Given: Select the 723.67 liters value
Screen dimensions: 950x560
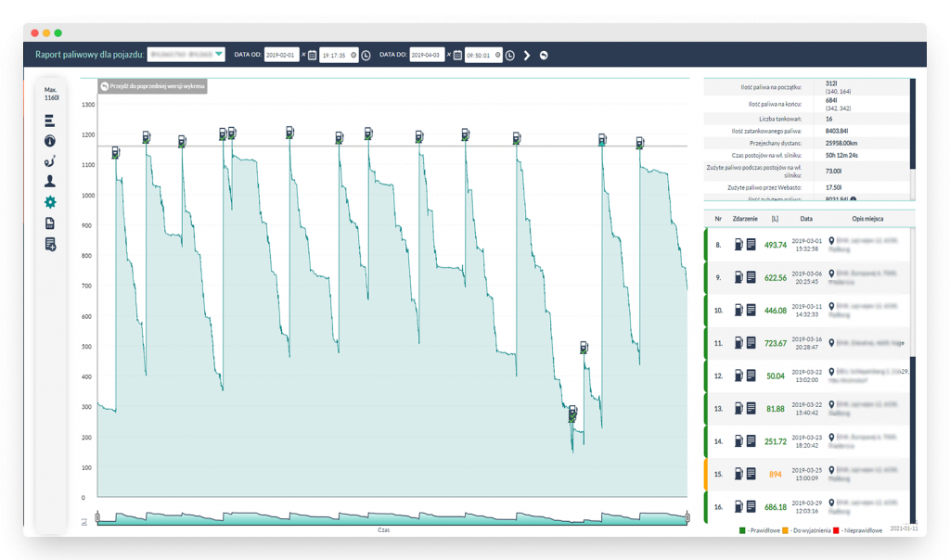Looking at the screenshot, I should [x=775, y=343].
